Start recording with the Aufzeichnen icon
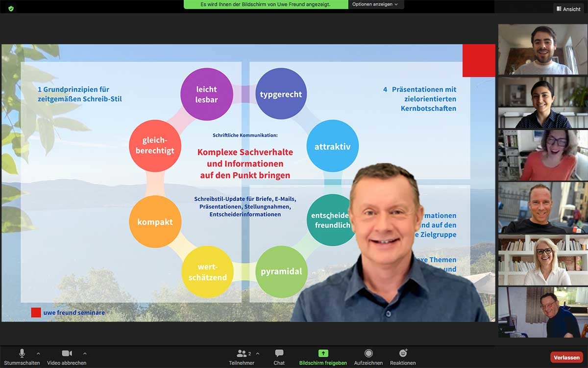Image resolution: width=588 pixels, height=368 pixels. [368, 353]
